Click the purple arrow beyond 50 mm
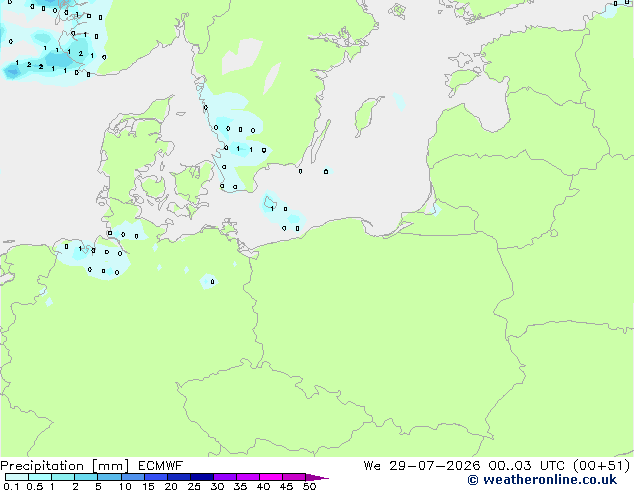 pyautogui.click(x=316, y=477)
